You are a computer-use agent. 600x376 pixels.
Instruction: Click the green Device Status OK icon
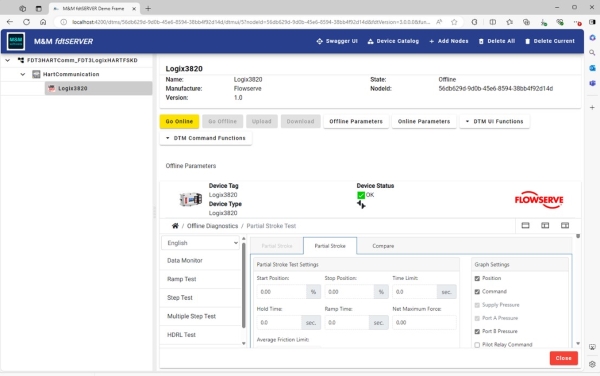[361, 195]
